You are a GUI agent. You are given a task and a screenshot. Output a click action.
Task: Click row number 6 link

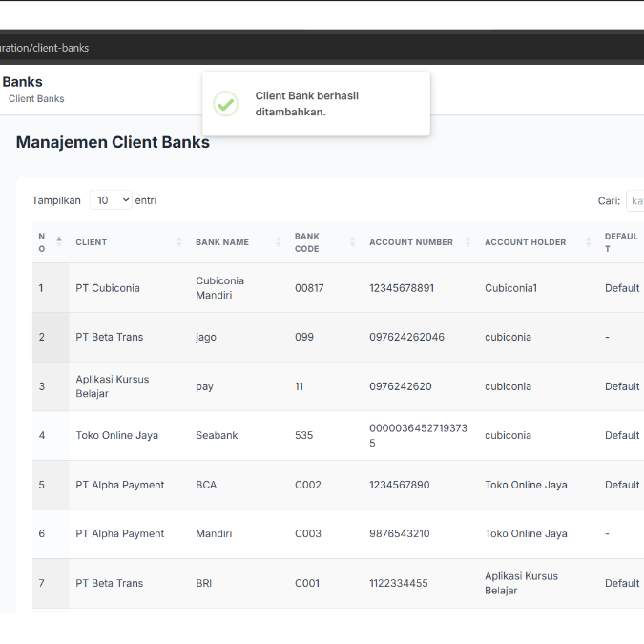click(42, 533)
